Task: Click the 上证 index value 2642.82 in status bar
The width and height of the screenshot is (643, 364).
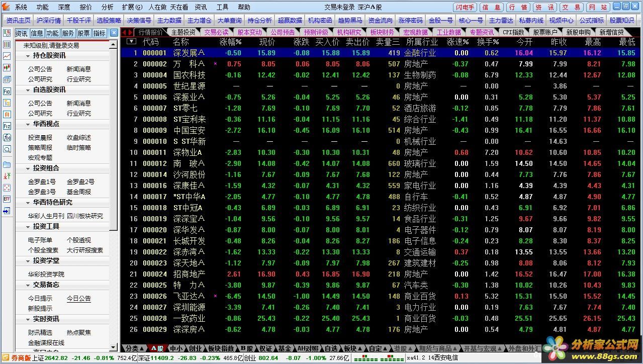Action: click(x=56, y=358)
